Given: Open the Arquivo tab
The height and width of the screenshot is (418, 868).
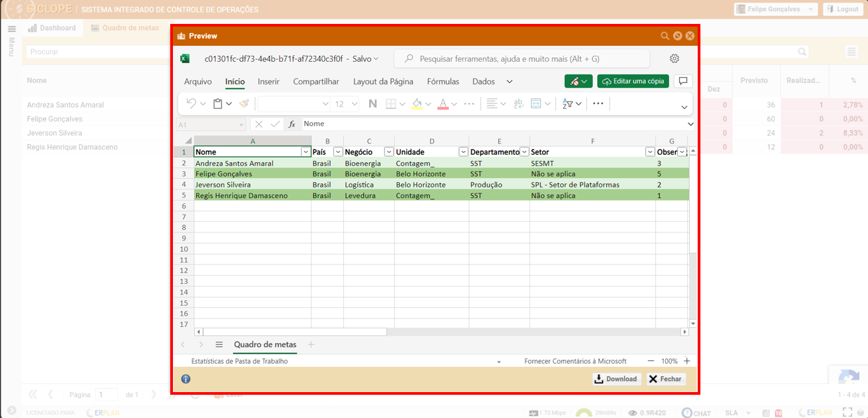Looking at the screenshot, I should (198, 82).
